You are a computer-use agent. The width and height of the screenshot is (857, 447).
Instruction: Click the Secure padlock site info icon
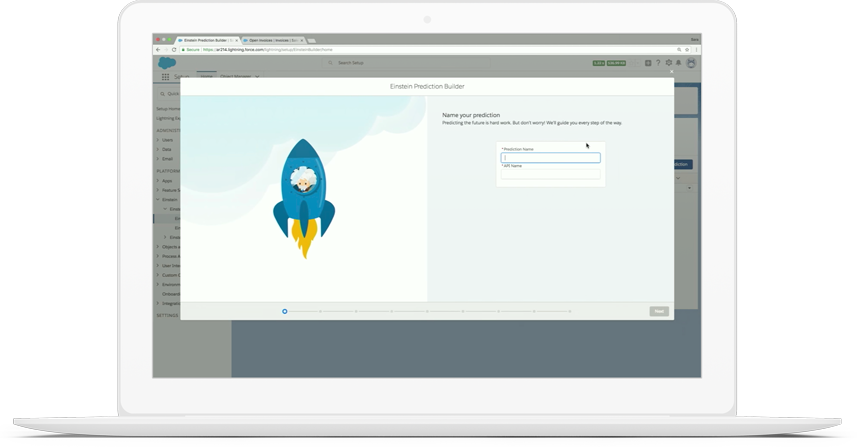tap(184, 50)
